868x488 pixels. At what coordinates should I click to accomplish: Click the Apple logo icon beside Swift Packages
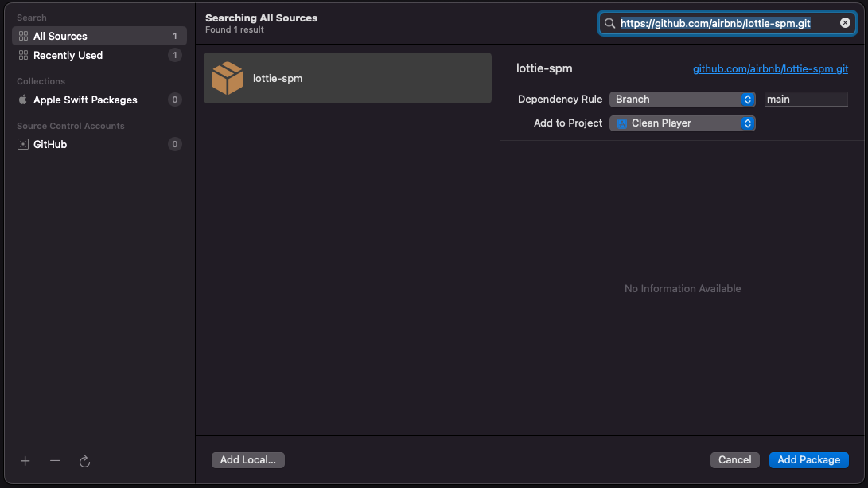coord(23,100)
